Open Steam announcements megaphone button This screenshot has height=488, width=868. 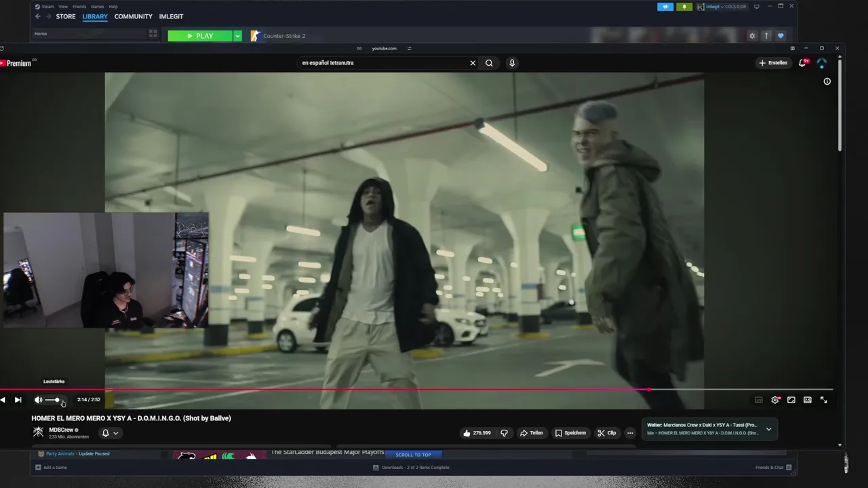pos(665,7)
